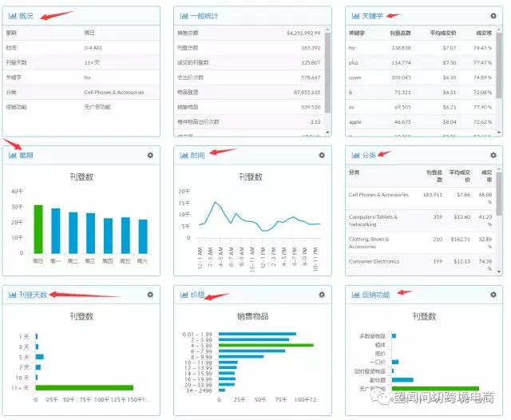Sort by 平均成交价 column in 关键字 table
The image size is (511, 420).
443,33
